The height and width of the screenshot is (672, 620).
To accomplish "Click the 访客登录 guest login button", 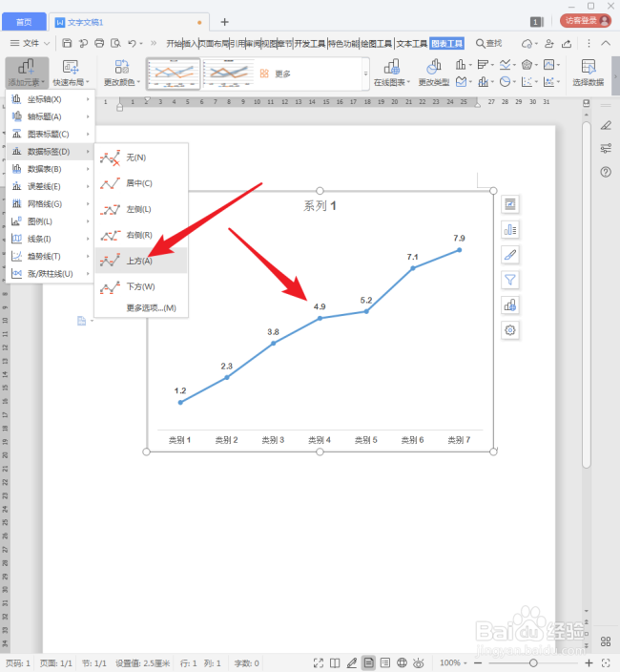I will point(586,21).
